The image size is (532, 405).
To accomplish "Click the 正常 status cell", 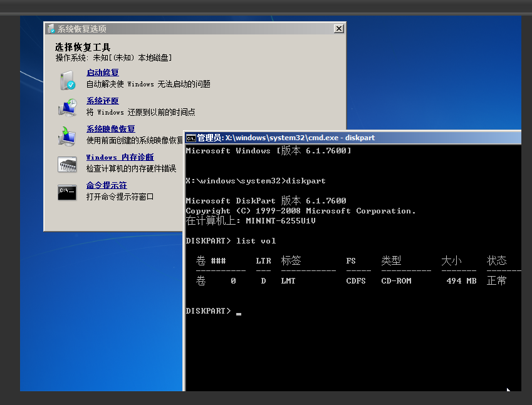I will (497, 280).
